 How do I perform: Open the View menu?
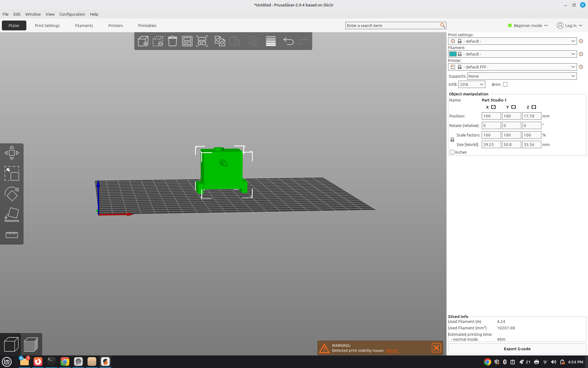[x=50, y=14]
